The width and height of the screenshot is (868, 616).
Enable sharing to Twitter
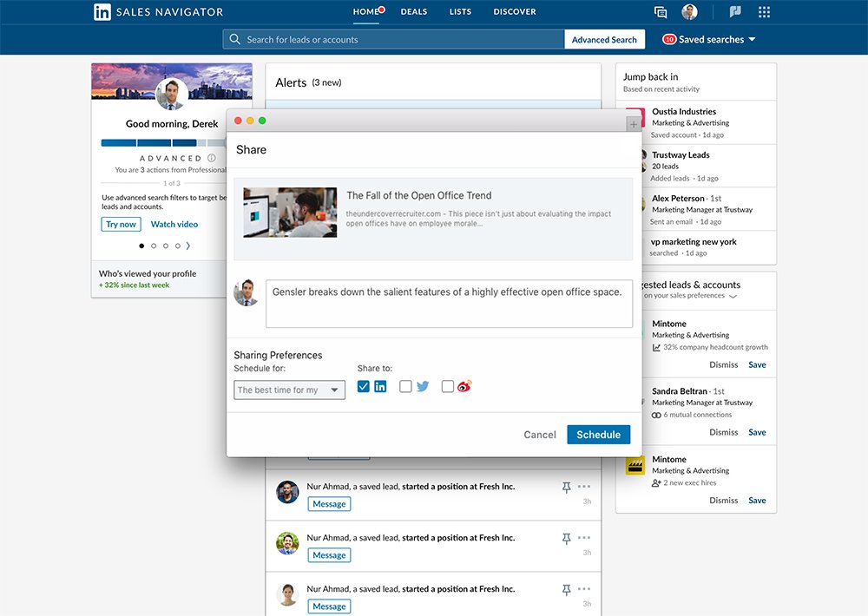405,386
